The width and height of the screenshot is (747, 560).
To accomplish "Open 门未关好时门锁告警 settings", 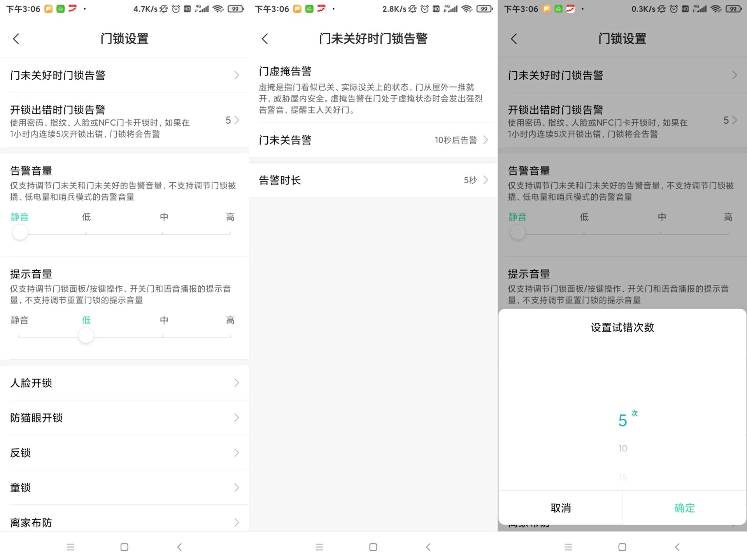I will pos(124,75).
